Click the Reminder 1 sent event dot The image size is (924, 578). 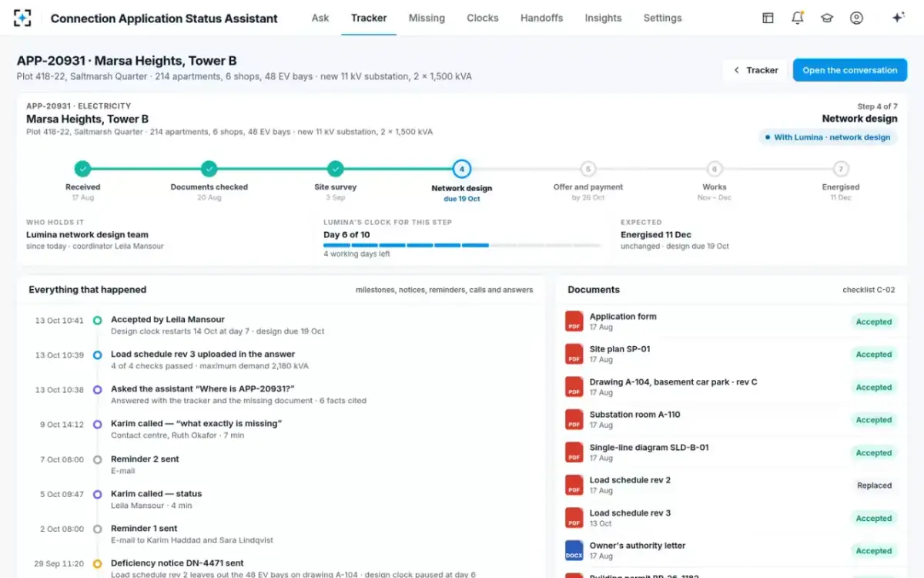point(97,529)
